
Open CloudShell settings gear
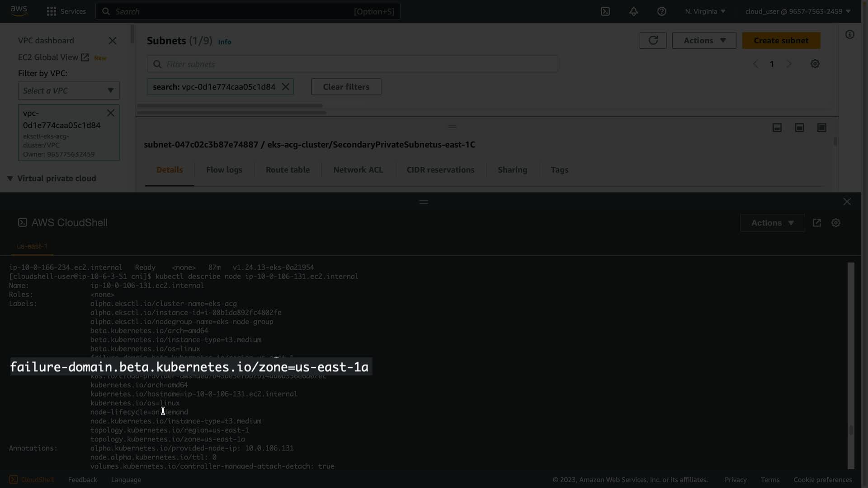point(835,223)
